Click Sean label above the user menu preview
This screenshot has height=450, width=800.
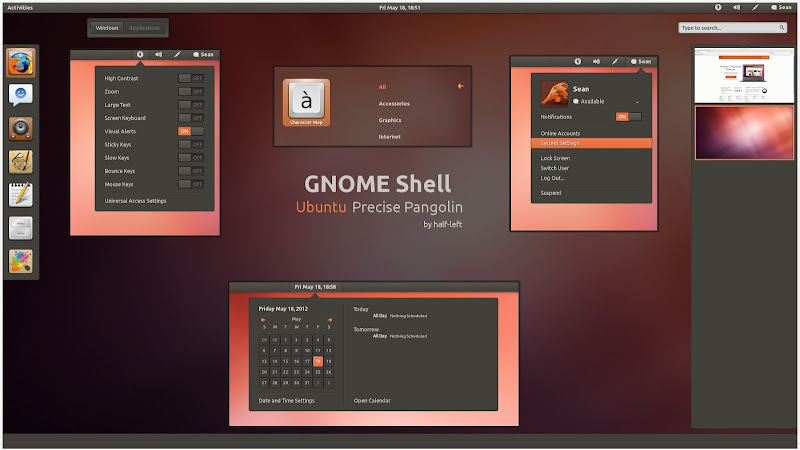641,61
